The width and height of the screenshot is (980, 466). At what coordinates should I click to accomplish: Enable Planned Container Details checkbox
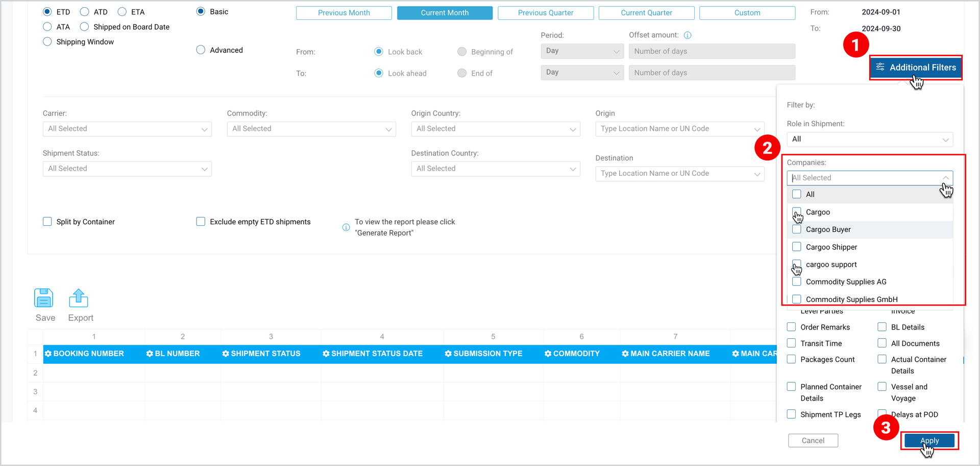tap(791, 386)
